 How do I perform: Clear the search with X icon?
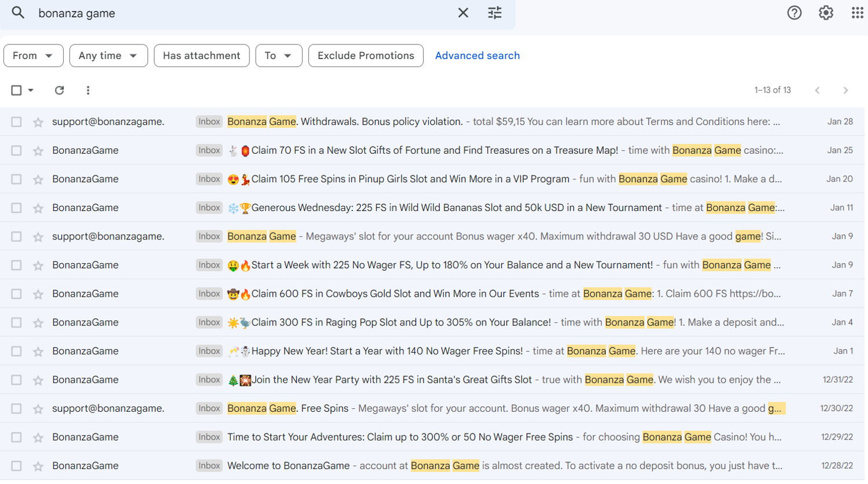click(x=463, y=13)
